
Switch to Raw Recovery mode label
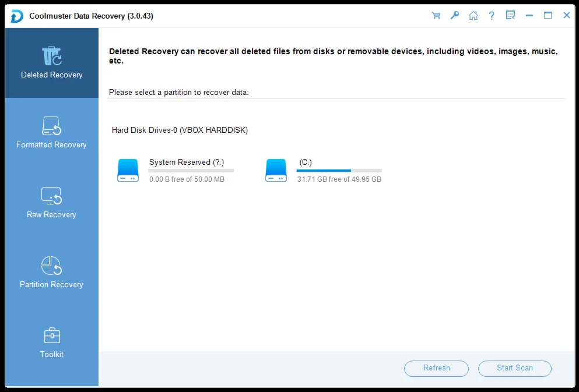51,214
